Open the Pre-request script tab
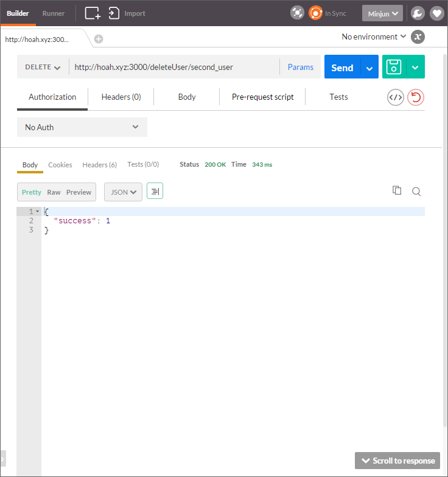Viewport: 448px width, 477px height. click(x=262, y=97)
